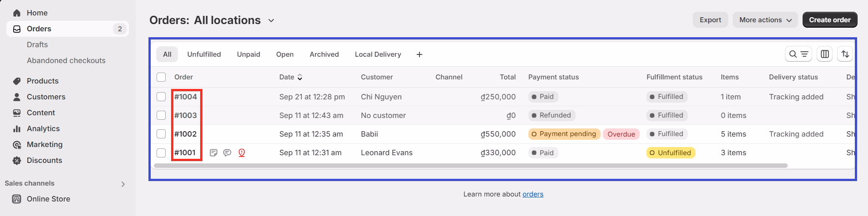This screenshot has width=868, height=216.
Task: Switch to the Unfulfilled tab
Action: click(x=204, y=54)
